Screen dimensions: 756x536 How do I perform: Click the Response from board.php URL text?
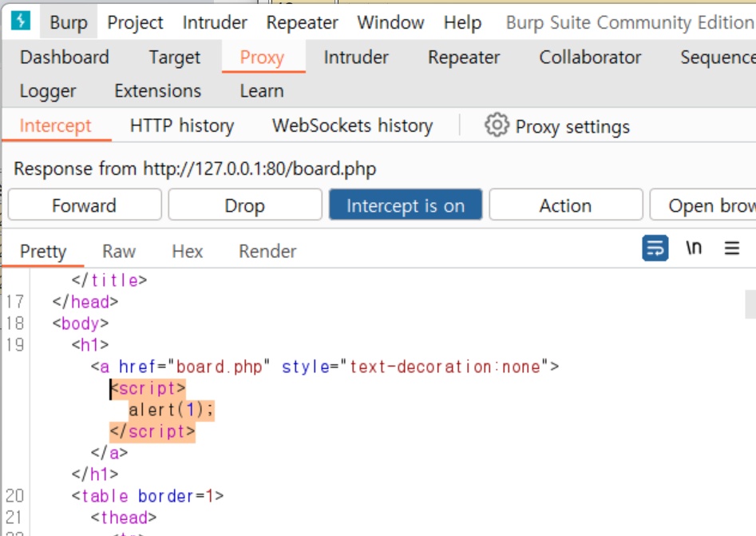pos(195,169)
